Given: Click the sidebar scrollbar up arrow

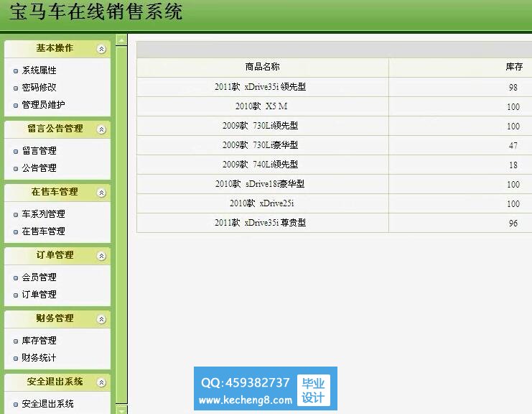Looking at the screenshot, I should coord(121,40).
